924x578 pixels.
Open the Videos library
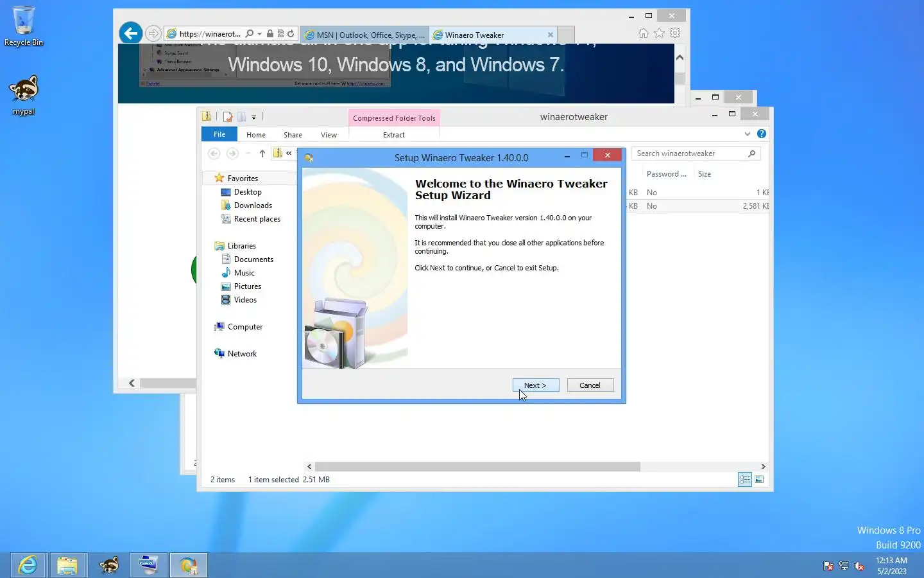245,300
